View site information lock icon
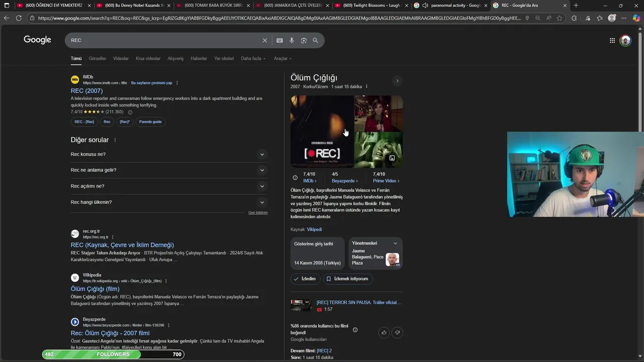The image size is (644, 362). pyautogui.click(x=32, y=18)
